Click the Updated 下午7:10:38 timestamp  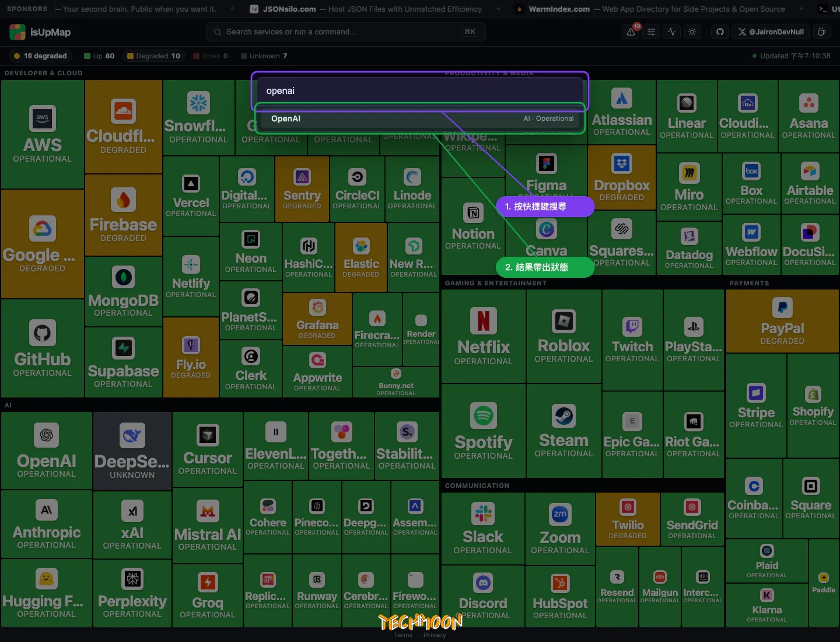(x=792, y=56)
